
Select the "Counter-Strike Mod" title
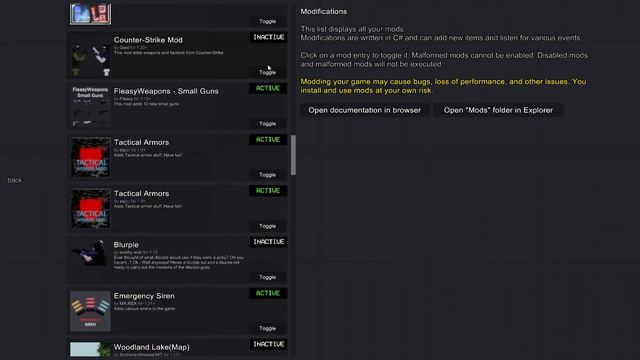click(148, 40)
